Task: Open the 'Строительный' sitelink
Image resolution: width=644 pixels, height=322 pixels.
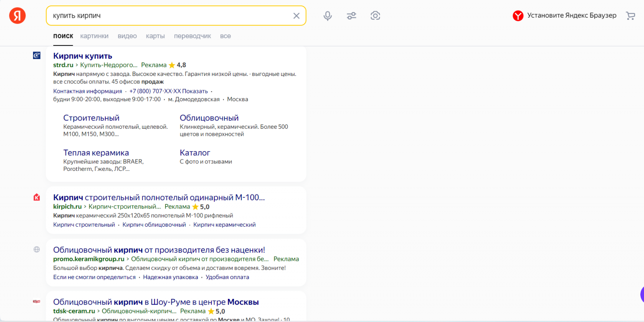Action: (91, 118)
